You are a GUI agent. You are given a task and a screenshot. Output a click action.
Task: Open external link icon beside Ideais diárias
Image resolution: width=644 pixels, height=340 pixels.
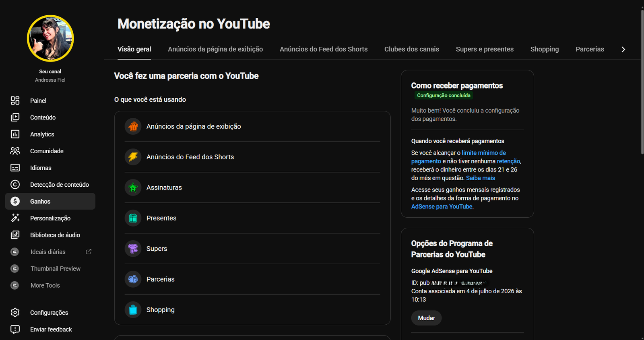[89, 252]
